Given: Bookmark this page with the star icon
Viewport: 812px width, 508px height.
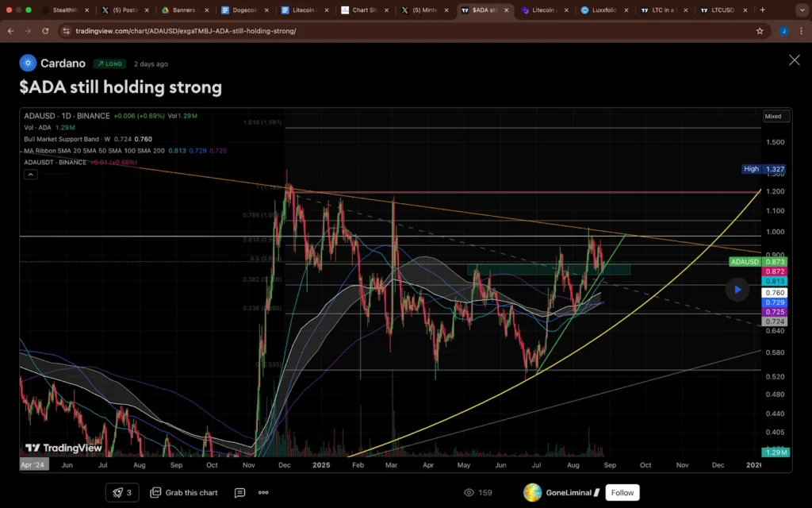Looking at the screenshot, I should tap(760, 31).
